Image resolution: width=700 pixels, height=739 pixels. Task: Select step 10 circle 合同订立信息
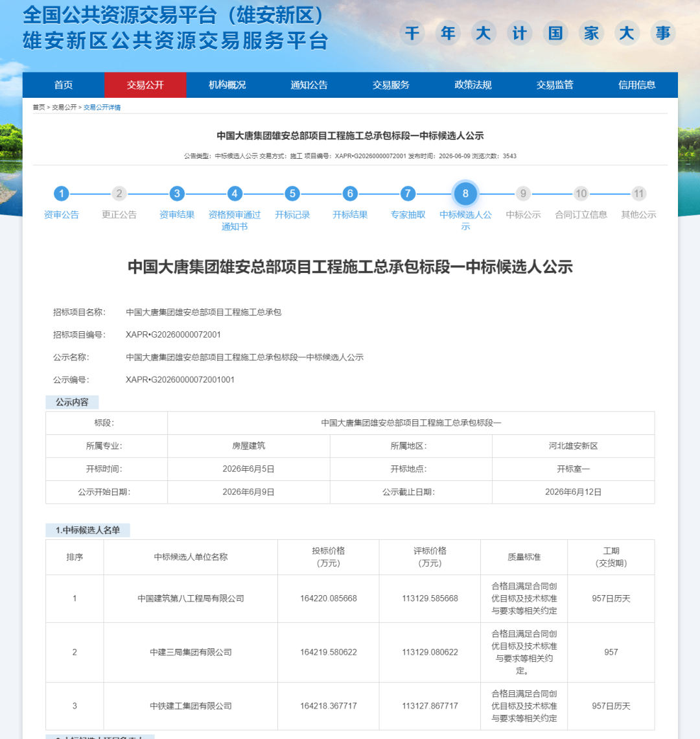[581, 193]
